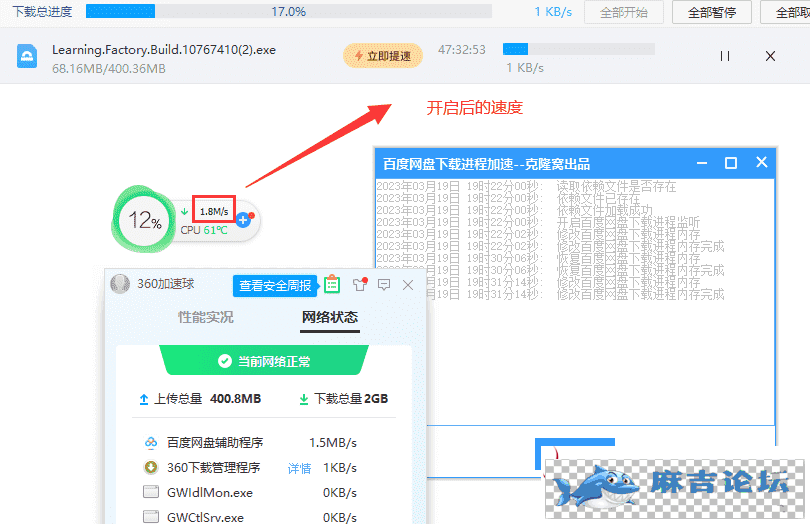Click the 1.8M/s download speed readout
810x524 pixels.
coord(214,211)
